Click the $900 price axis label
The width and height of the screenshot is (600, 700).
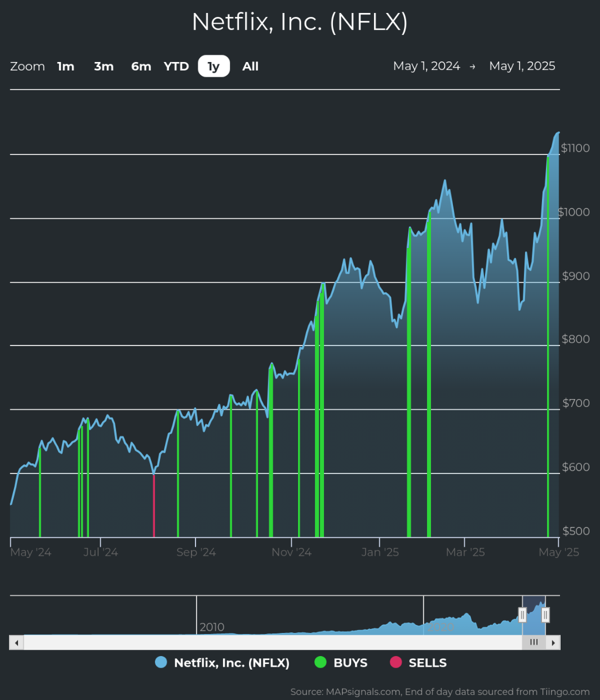point(576,276)
